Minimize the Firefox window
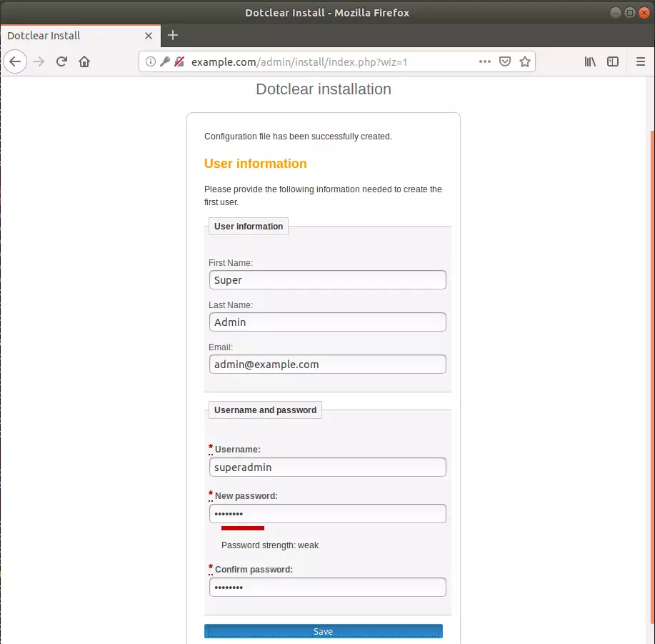The width and height of the screenshot is (655, 644). pyautogui.click(x=615, y=13)
